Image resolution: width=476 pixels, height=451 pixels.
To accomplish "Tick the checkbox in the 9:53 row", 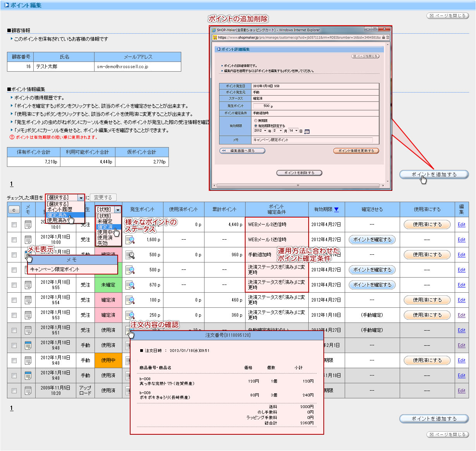I will point(14,315).
